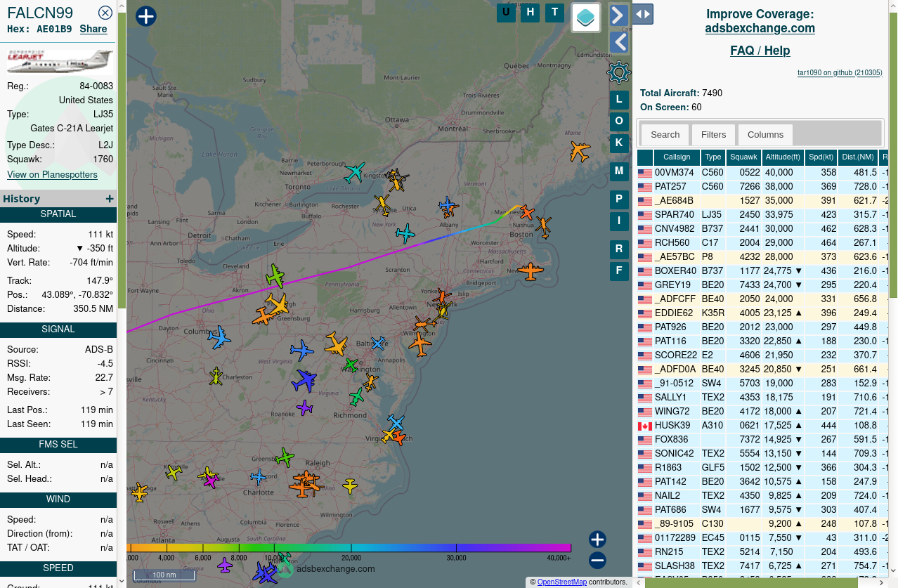Screen dimensions: 898x588
Task: Toggle the sidebar width double-arrow button
Action: coord(642,14)
